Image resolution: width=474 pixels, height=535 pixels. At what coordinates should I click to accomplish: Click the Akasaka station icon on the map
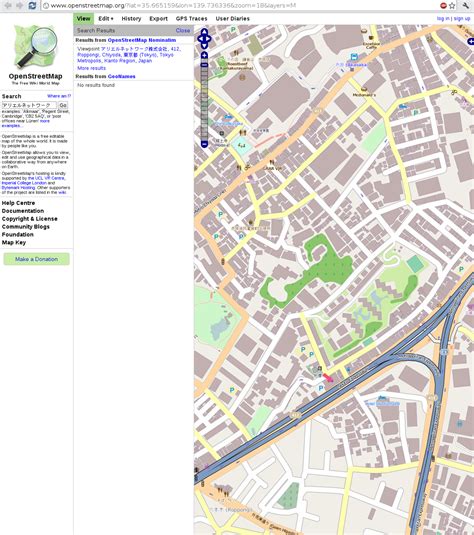[x=354, y=57]
